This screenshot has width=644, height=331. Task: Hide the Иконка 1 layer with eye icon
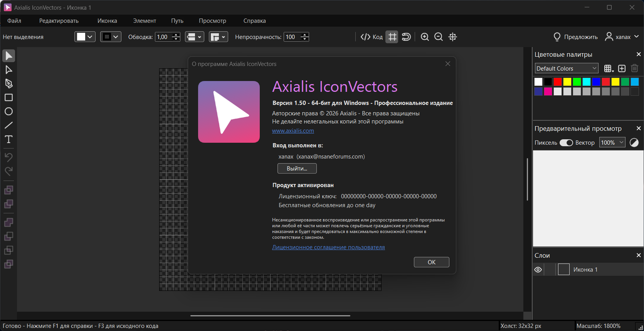(x=538, y=270)
